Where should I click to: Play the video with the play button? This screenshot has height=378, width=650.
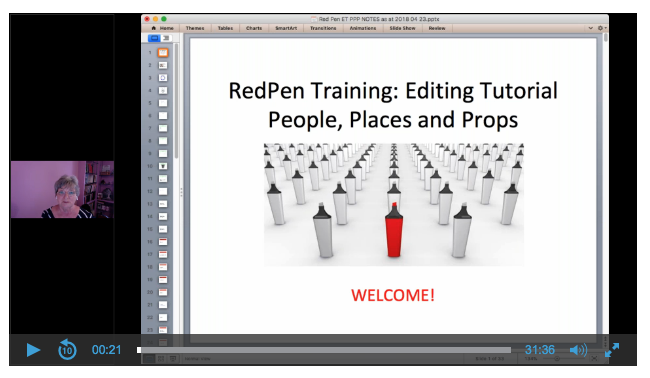point(33,350)
